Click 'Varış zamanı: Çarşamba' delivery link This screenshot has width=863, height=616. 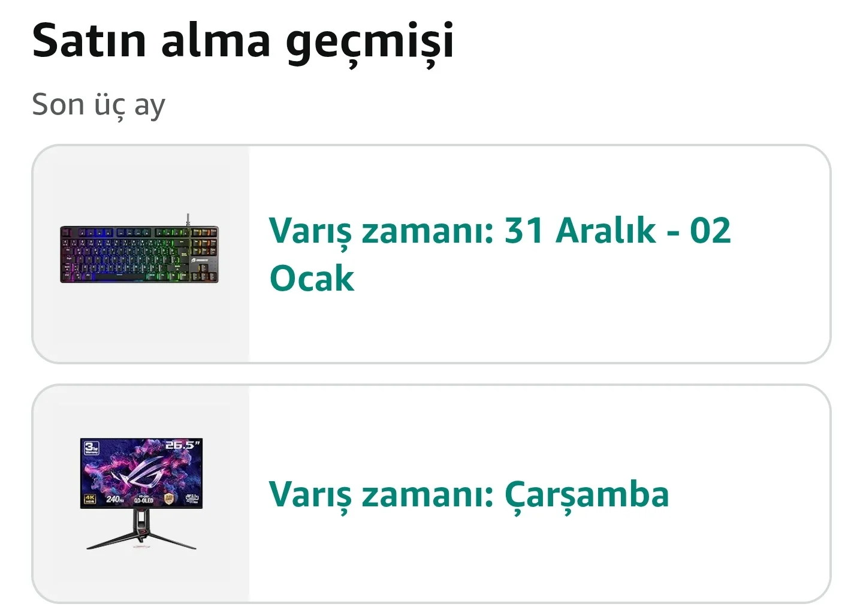(x=469, y=495)
